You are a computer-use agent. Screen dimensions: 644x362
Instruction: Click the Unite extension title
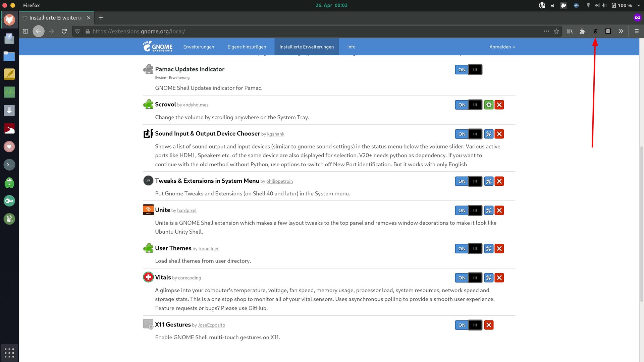point(162,210)
